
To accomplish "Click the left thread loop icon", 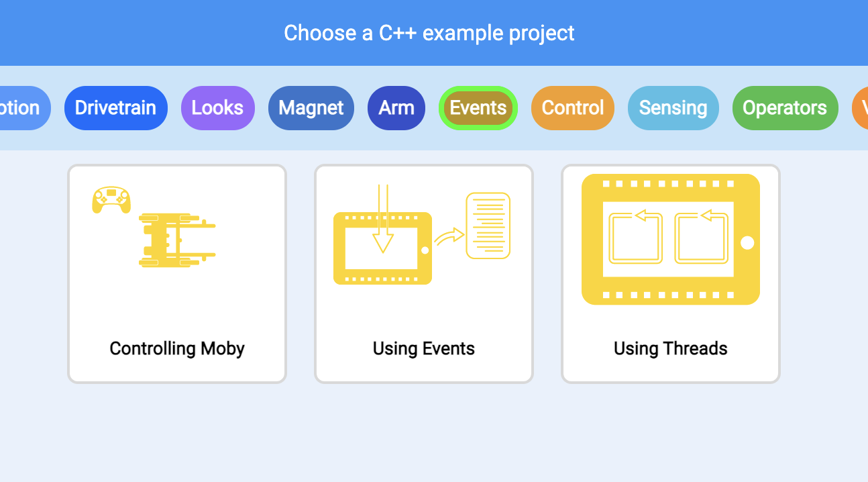I will tap(636, 236).
